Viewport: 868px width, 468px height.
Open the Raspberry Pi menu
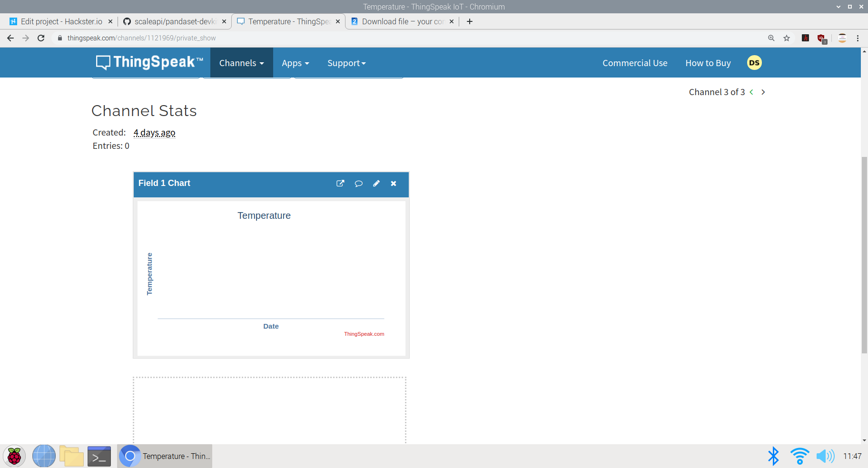(14, 456)
